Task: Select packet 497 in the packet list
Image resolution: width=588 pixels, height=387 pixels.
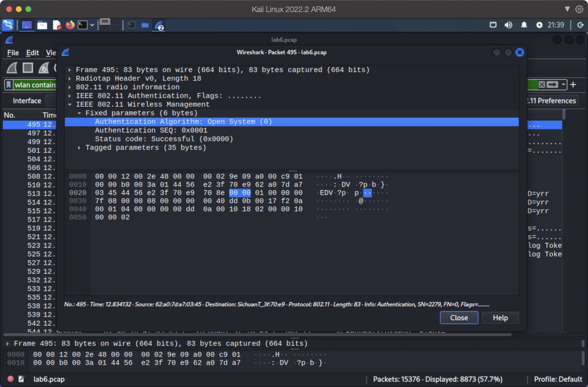Action: (30, 133)
